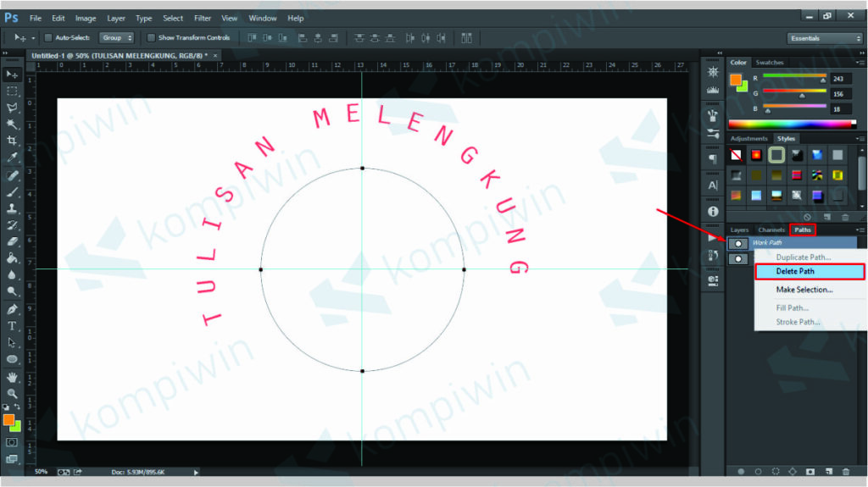Select the Crop tool in the toolbar

(x=12, y=141)
